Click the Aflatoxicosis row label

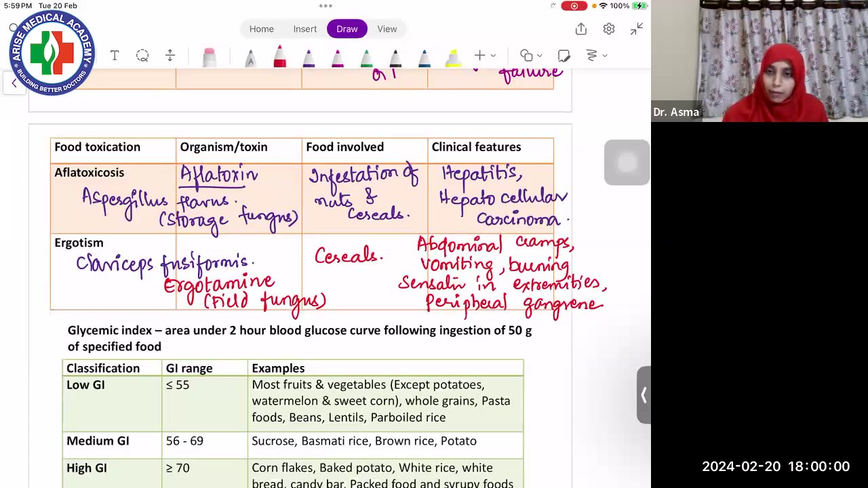[90, 172]
